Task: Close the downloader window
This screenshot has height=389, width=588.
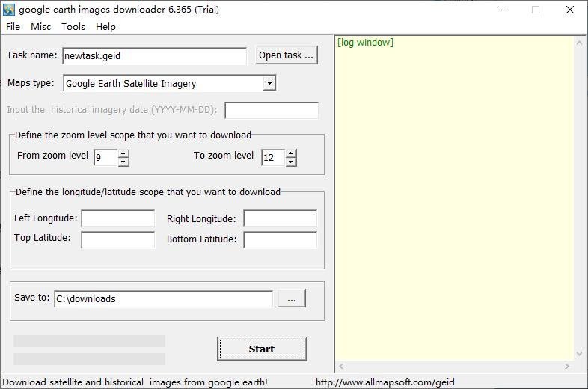Action: [x=569, y=10]
